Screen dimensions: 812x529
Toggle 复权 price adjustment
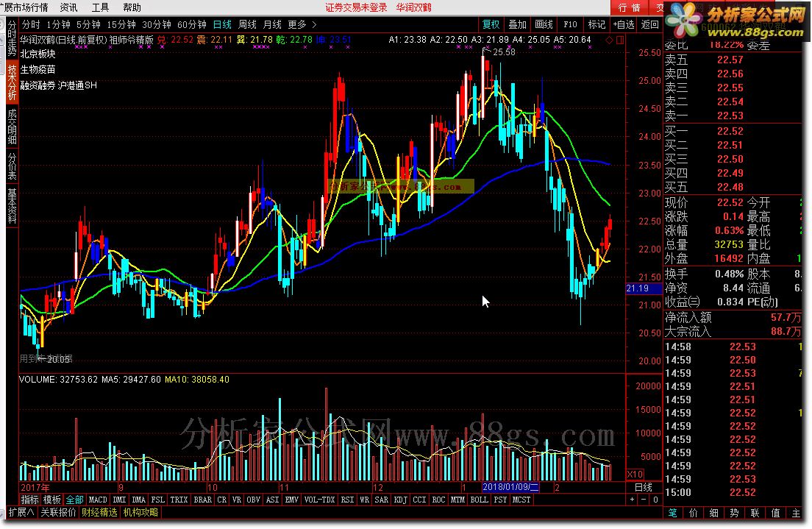pyautogui.click(x=491, y=24)
